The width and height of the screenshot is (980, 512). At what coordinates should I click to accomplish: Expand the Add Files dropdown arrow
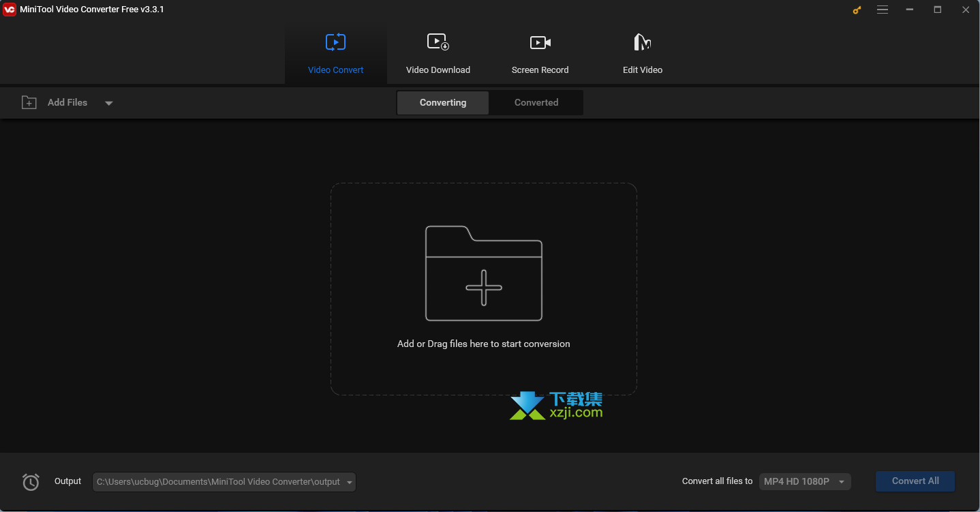[109, 103]
